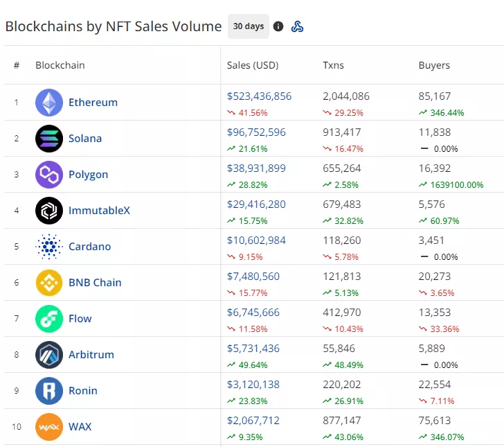Image resolution: width=504 pixels, height=447 pixels.
Task: Open the BNB Chain blockchain link
Action: point(95,283)
